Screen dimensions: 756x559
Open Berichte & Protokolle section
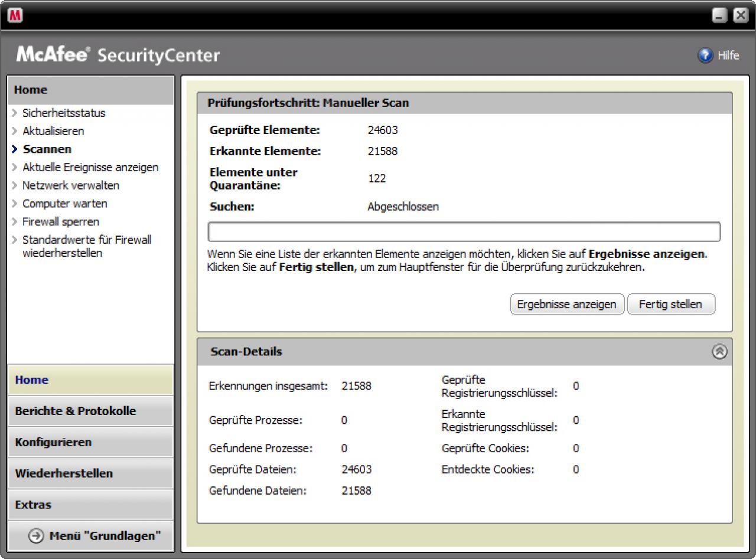(x=91, y=411)
